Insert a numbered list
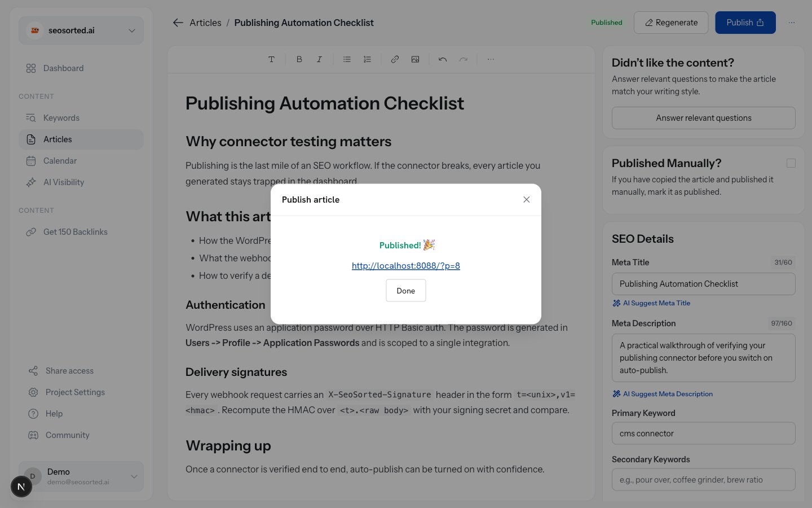 (367, 59)
